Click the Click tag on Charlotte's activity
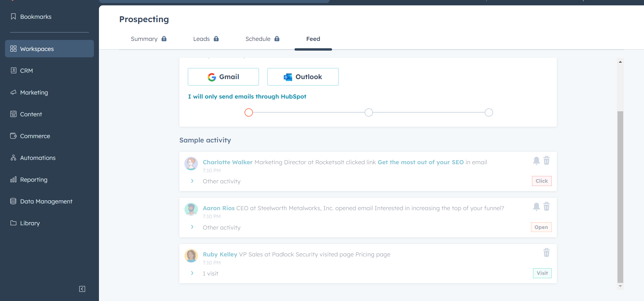Screen dimensions: 644x301 pyautogui.click(x=542, y=181)
